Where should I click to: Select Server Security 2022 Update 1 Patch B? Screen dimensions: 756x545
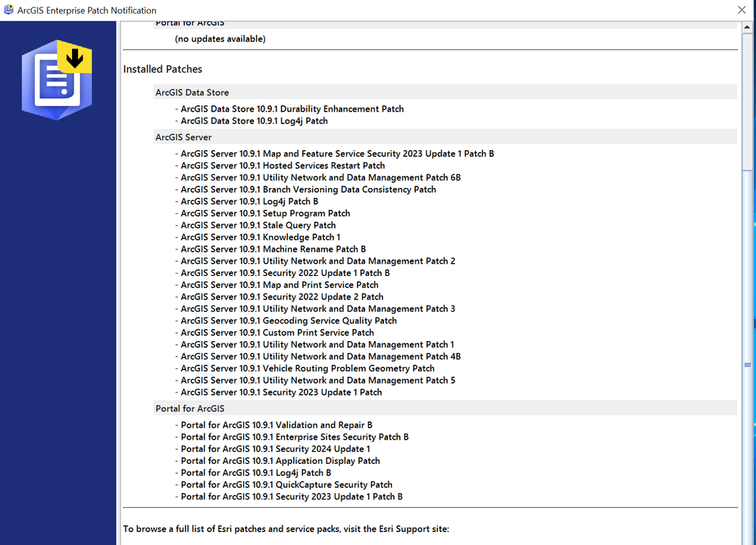coord(282,273)
